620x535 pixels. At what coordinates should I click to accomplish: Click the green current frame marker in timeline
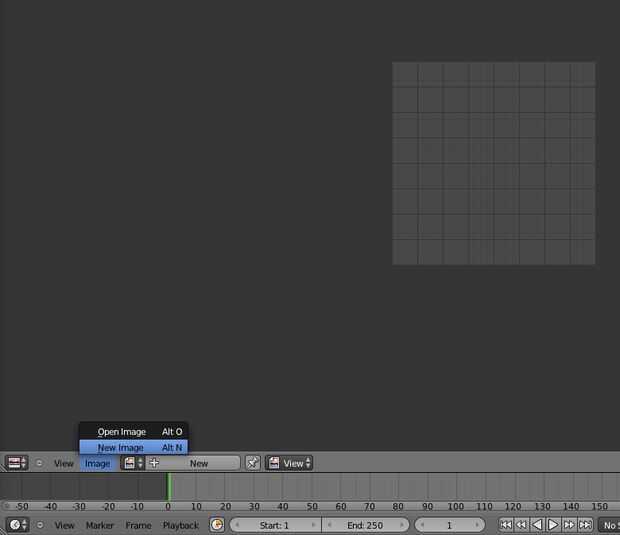pyautogui.click(x=169, y=486)
